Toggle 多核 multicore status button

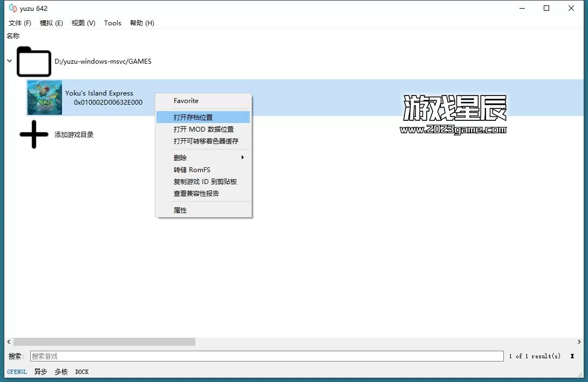tap(61, 372)
